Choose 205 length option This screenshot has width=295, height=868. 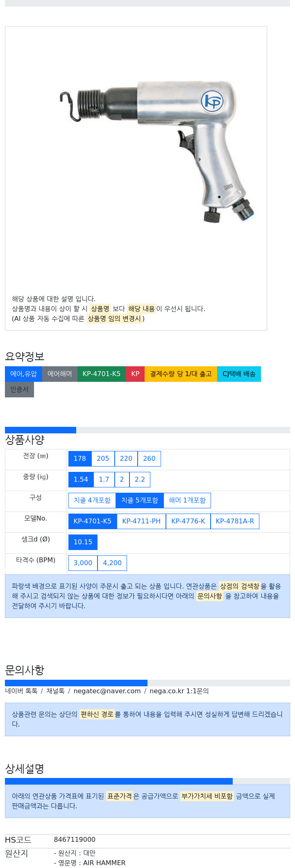103,459
